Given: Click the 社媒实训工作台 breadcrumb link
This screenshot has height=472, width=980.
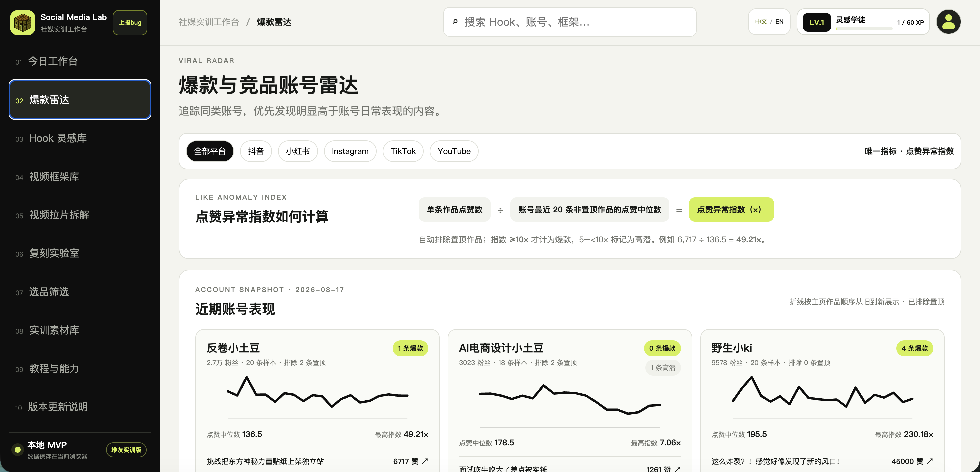Looking at the screenshot, I should click(209, 22).
